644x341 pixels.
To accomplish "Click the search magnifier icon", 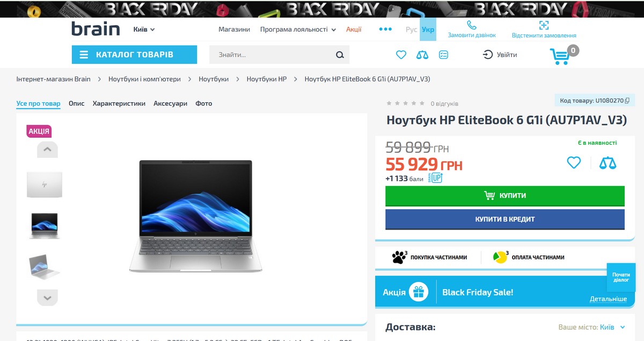I will tap(340, 55).
